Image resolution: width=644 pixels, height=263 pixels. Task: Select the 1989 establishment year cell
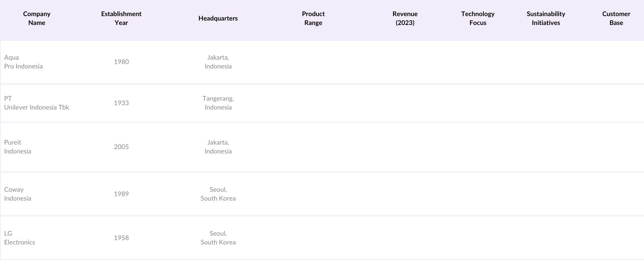tap(121, 194)
